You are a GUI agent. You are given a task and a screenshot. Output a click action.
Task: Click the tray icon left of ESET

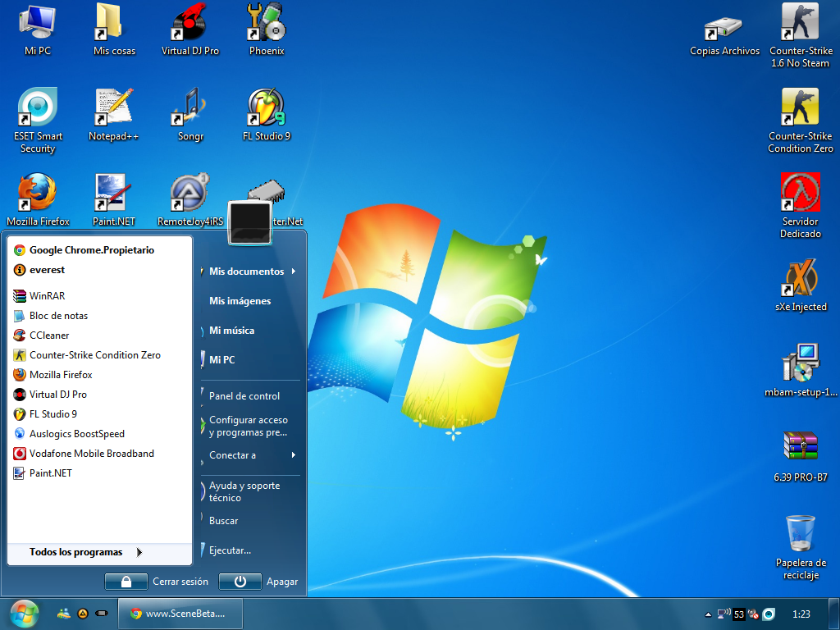(x=754, y=614)
